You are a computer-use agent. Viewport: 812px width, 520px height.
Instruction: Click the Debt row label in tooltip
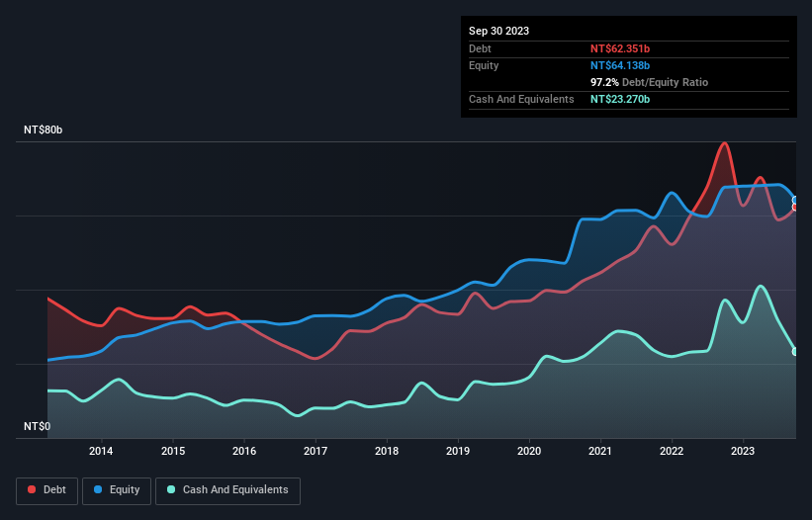pyautogui.click(x=480, y=48)
